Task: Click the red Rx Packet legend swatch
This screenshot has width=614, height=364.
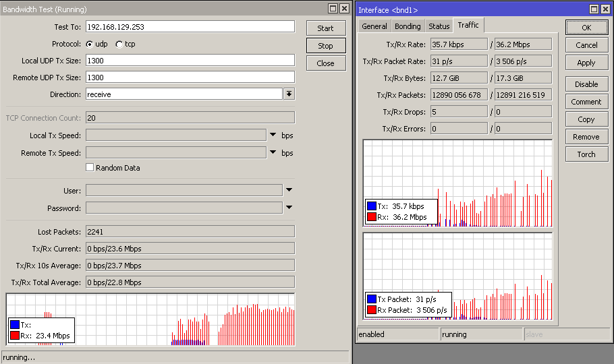Action: coord(372,310)
